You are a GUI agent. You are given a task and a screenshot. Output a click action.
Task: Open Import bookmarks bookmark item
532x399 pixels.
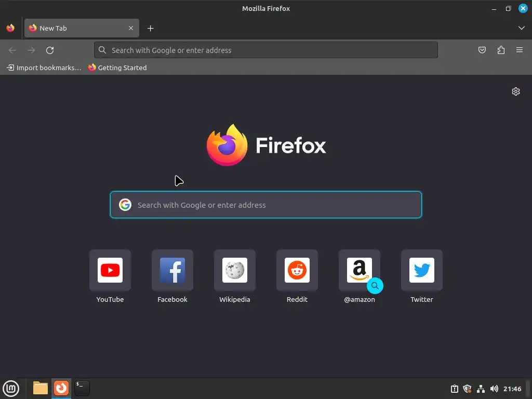pos(44,68)
